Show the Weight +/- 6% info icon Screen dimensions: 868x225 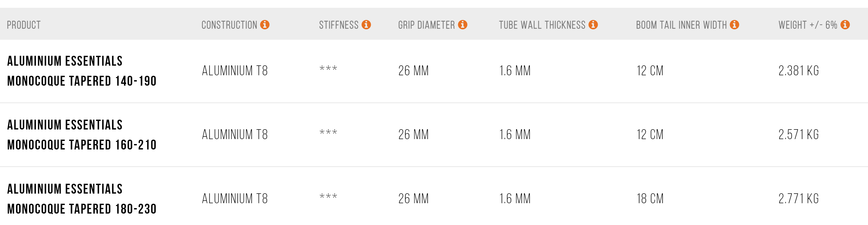tap(845, 25)
